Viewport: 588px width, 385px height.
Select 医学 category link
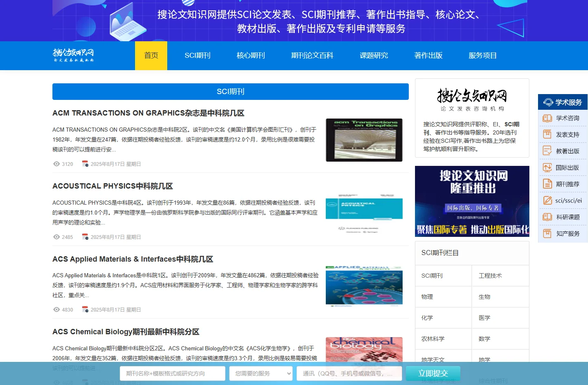click(484, 318)
